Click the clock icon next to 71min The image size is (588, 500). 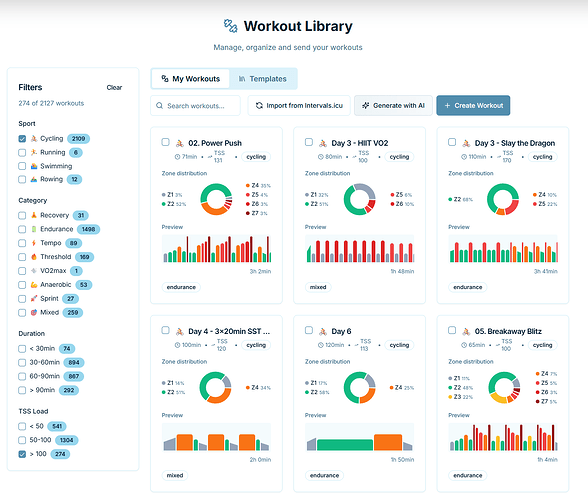pos(177,157)
